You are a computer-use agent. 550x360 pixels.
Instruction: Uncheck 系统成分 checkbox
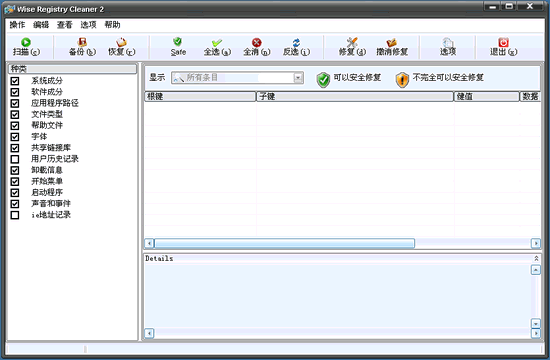pyautogui.click(x=15, y=81)
